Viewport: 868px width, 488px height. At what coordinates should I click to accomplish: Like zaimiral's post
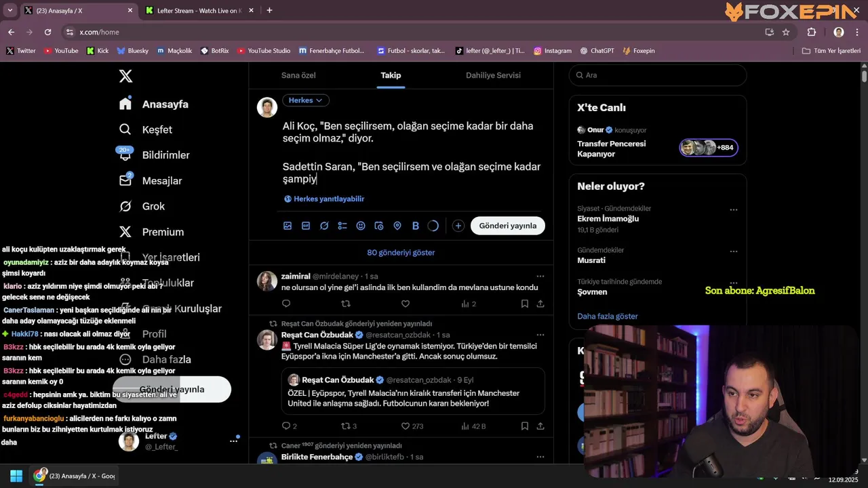point(406,304)
